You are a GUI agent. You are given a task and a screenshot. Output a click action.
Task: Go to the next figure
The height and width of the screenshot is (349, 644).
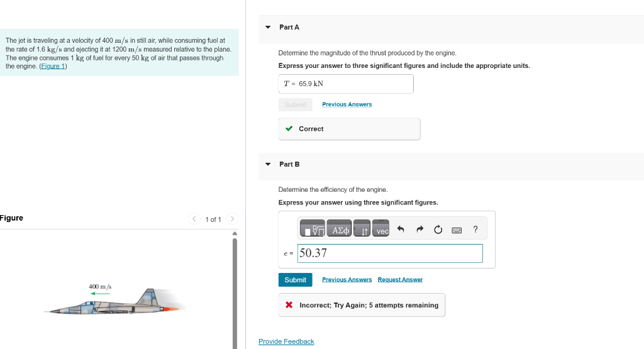click(232, 219)
